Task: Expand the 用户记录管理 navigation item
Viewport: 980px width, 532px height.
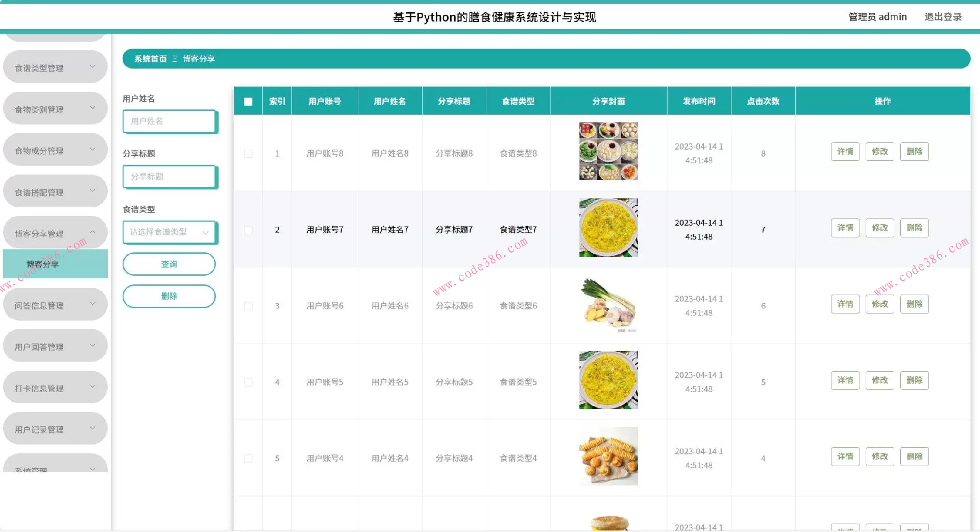Action: pos(55,428)
